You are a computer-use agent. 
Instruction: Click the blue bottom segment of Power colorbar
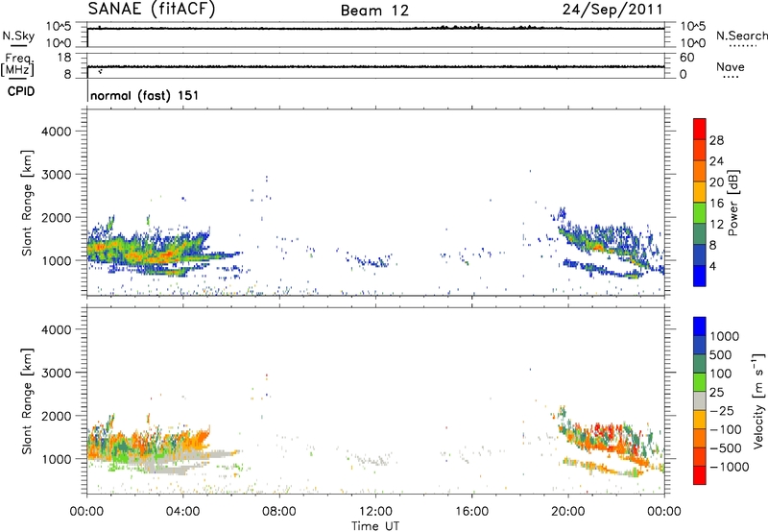click(700, 276)
